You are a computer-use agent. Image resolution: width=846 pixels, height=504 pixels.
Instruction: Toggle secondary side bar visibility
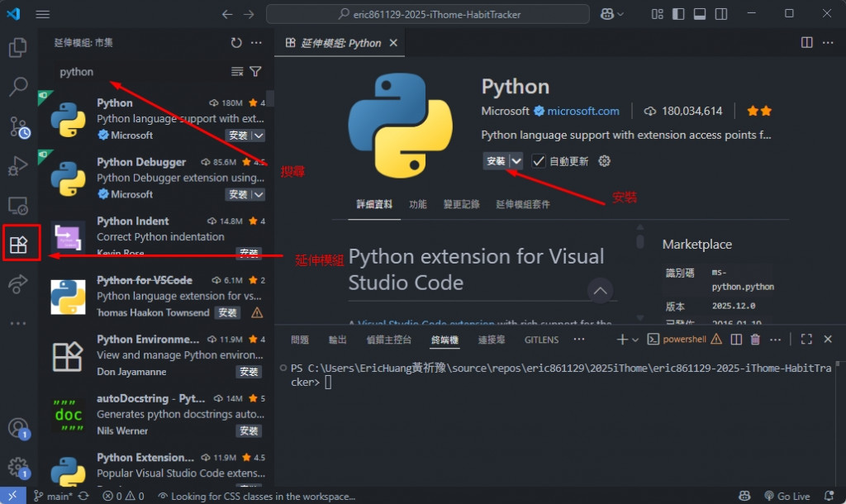tap(720, 14)
